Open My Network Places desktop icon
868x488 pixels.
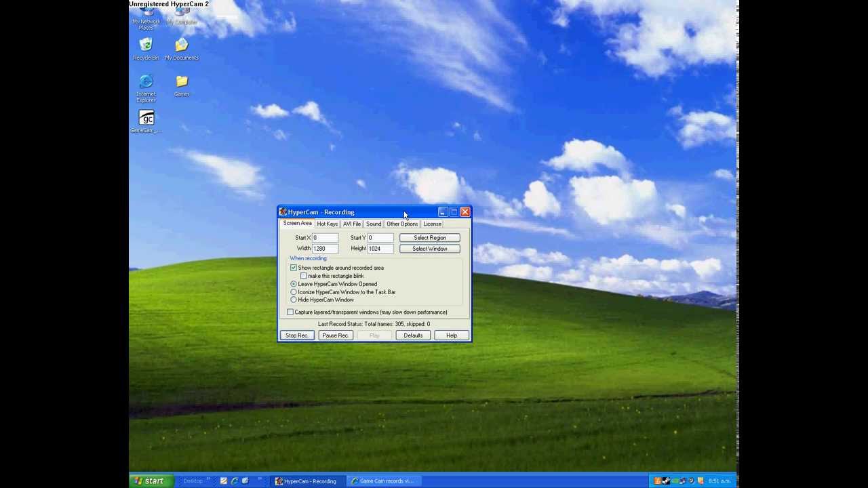coord(146,19)
